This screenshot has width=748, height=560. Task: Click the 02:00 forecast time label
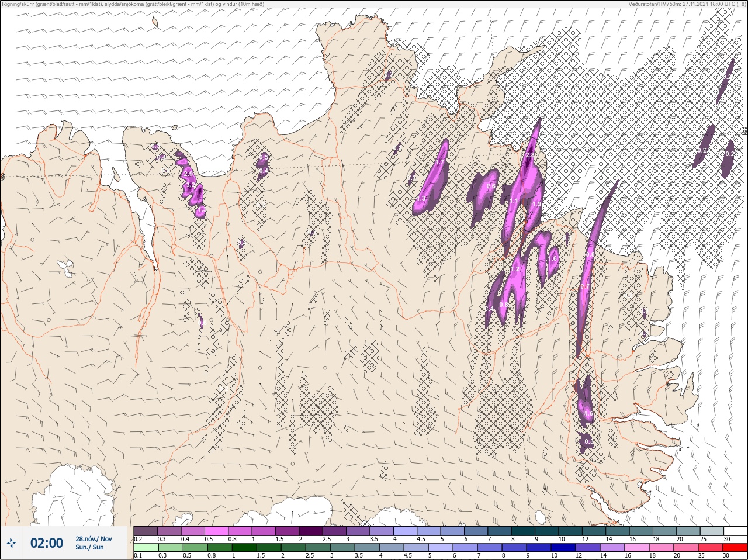pos(47,543)
